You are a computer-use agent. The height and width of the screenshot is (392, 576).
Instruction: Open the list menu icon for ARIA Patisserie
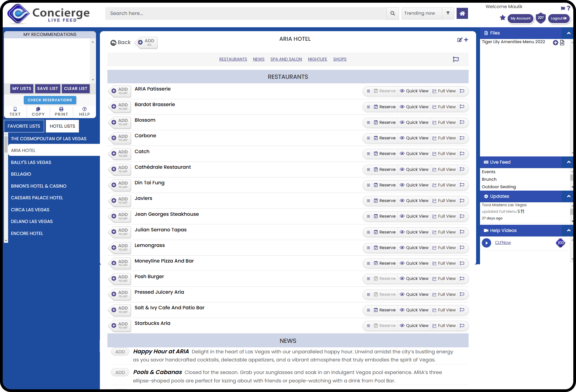tap(368, 91)
